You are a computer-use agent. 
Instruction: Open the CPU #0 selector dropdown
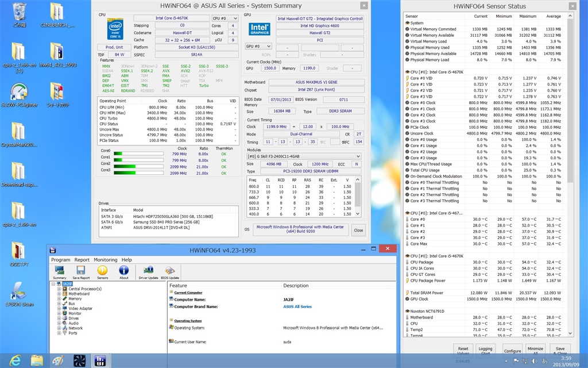225,18
